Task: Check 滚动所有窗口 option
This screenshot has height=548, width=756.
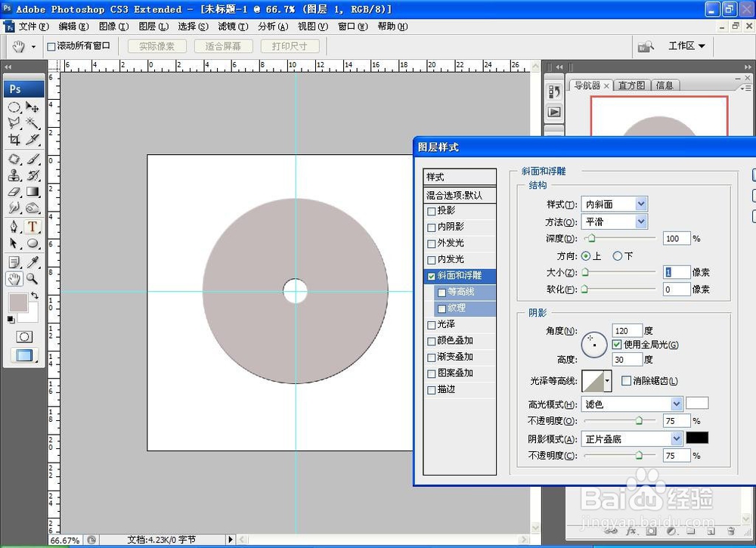Action: click(x=51, y=47)
